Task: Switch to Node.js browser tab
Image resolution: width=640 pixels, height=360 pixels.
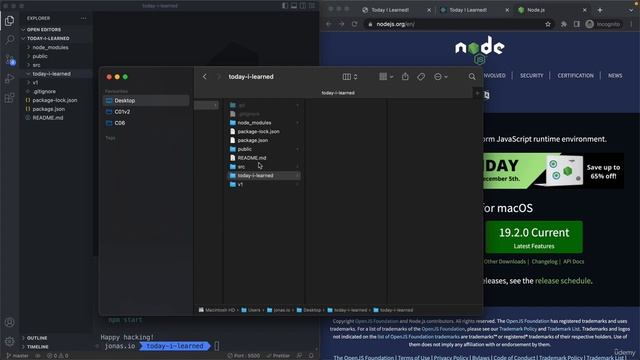Action: (552, 10)
